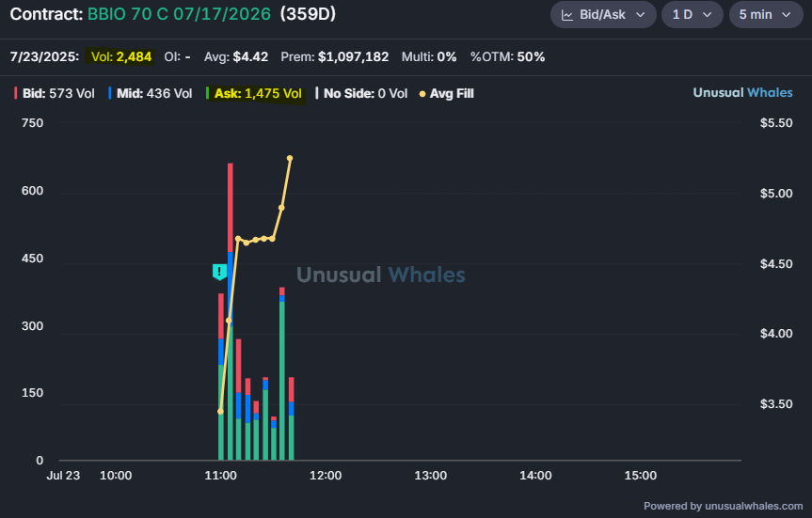Toggle the Avg Fill legend series
The height and width of the screenshot is (518, 812).
point(446,94)
